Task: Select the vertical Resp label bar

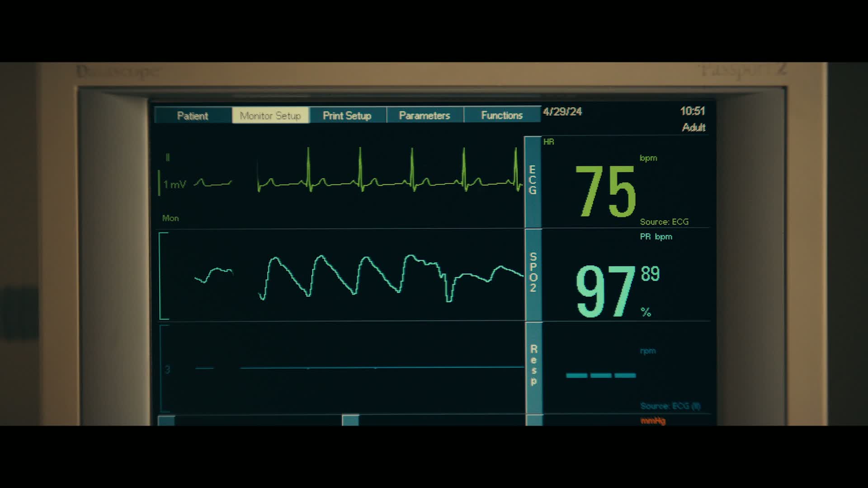Action: pyautogui.click(x=534, y=366)
